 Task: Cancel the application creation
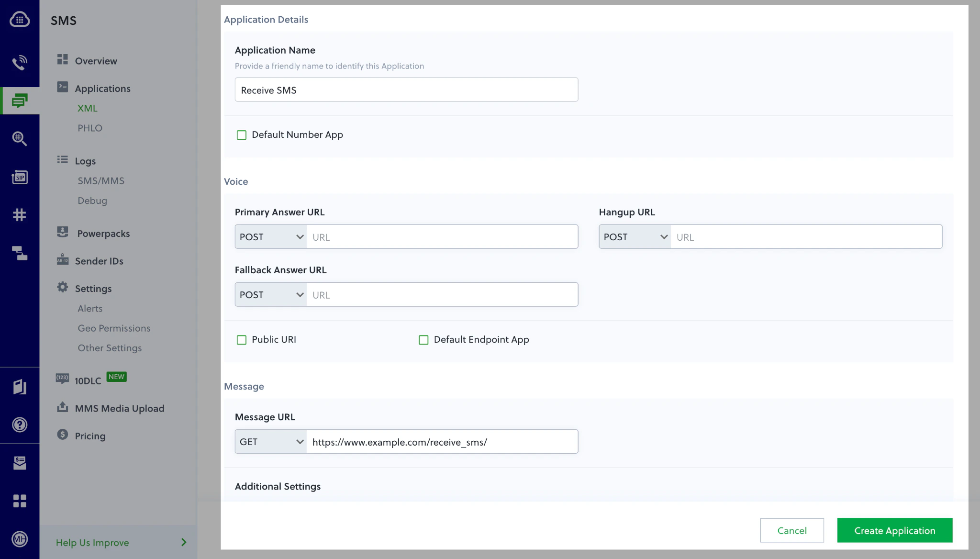(792, 530)
